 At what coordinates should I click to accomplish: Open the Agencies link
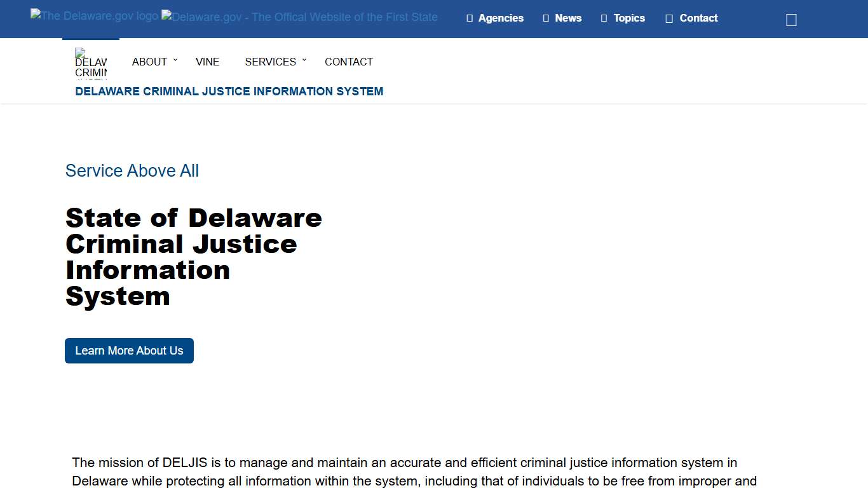pos(501,18)
